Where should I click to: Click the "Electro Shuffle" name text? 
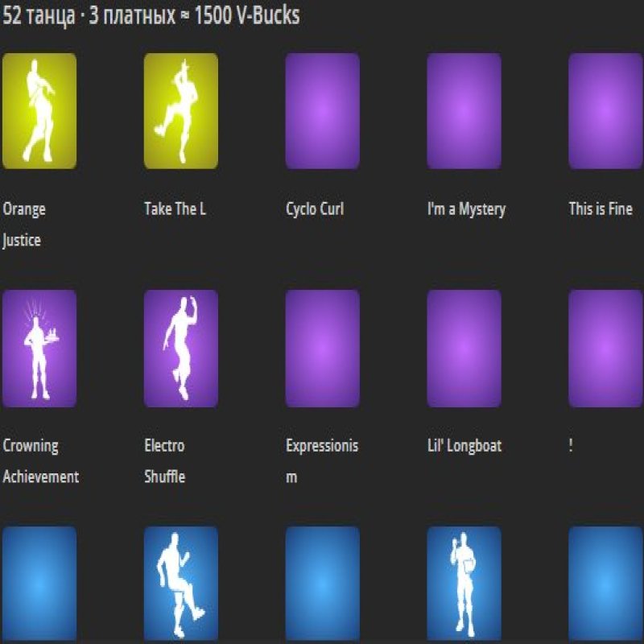point(164,461)
